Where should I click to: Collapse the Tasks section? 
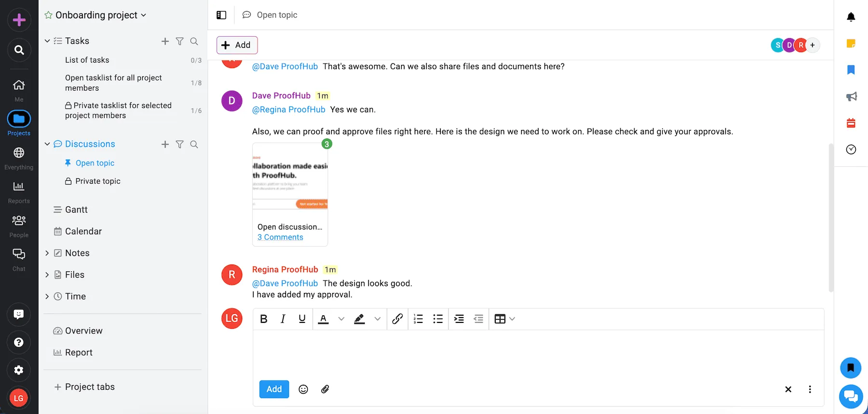[47, 41]
